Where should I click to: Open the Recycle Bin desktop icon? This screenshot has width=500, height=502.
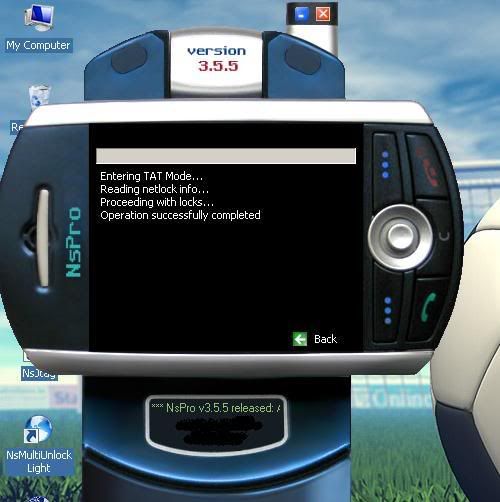(39, 98)
